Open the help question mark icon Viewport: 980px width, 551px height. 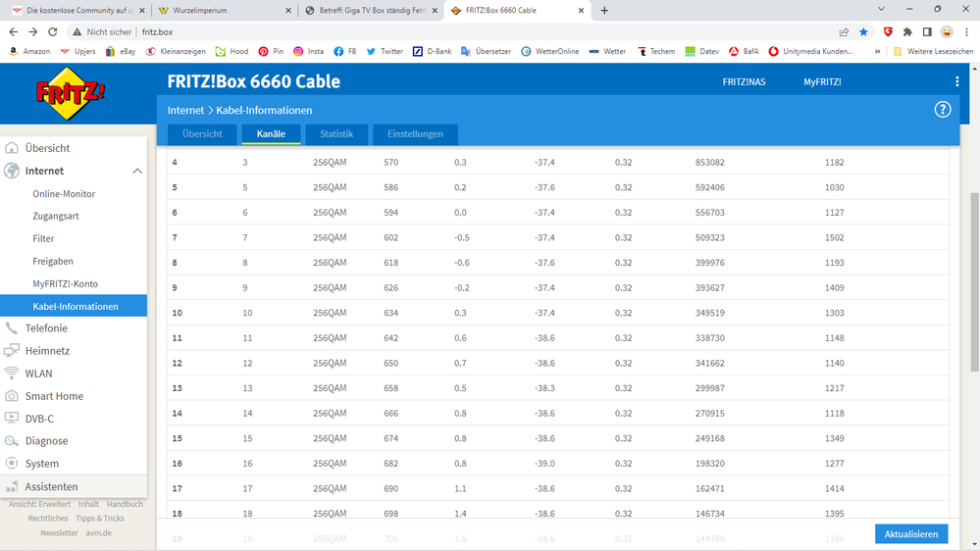point(942,110)
